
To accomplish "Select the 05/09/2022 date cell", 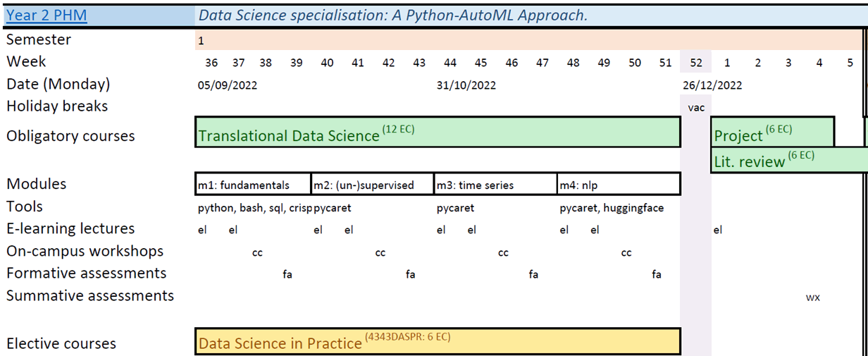I will click(228, 85).
